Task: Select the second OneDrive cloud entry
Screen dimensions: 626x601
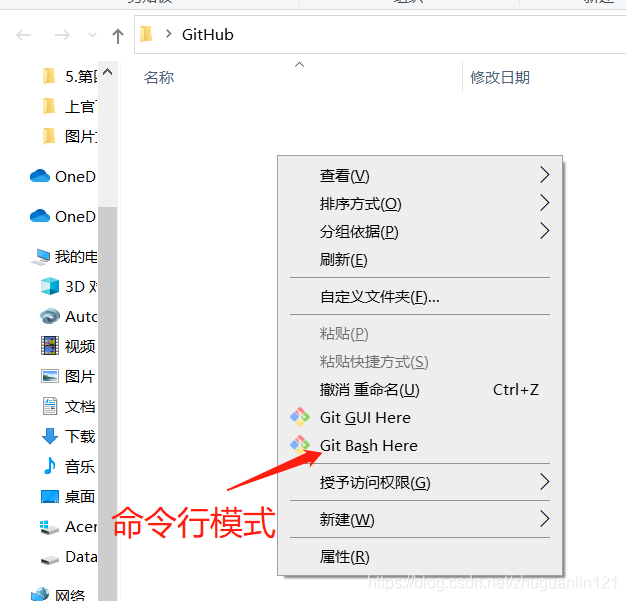Action: tap(63, 216)
